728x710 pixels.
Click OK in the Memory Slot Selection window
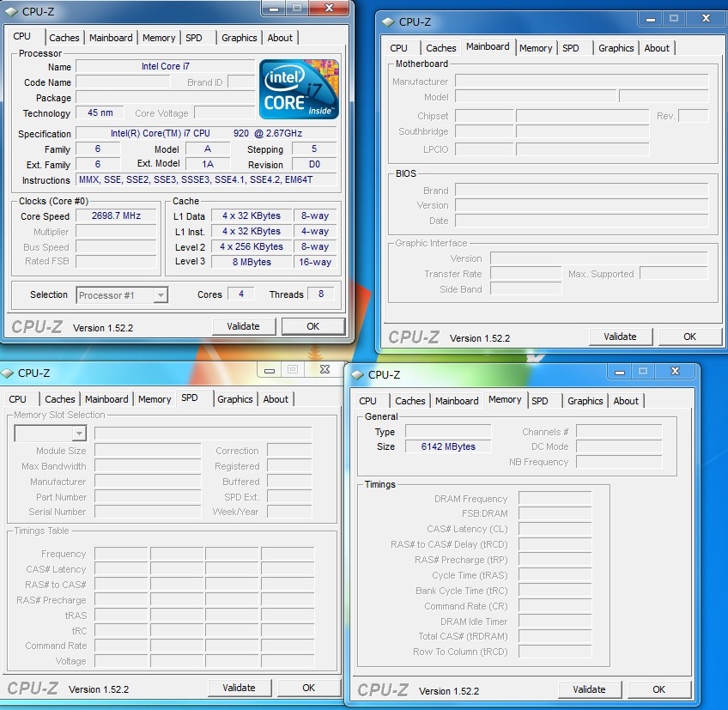(x=309, y=688)
